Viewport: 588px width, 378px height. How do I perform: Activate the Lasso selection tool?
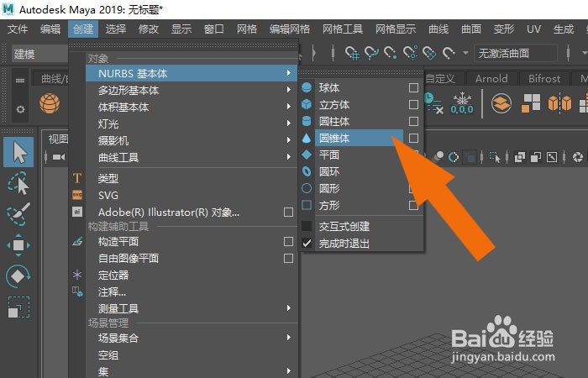(x=18, y=184)
